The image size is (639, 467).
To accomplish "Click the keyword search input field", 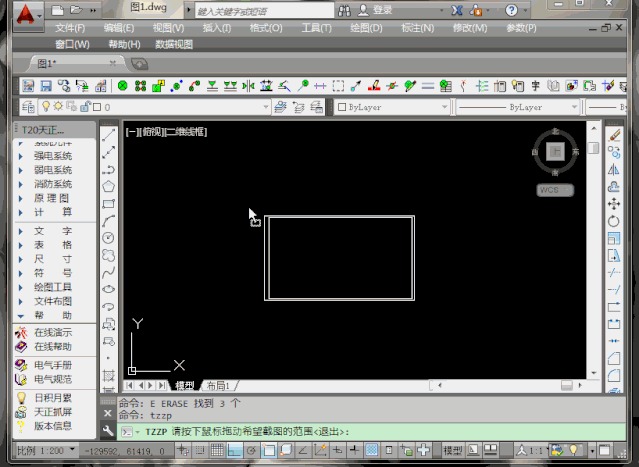I will tap(264, 11).
